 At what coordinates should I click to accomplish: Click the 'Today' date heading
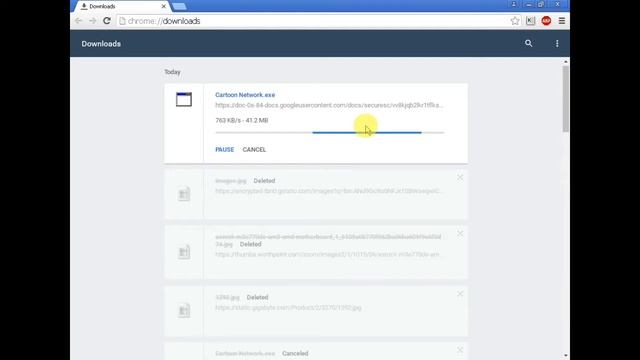pos(172,72)
